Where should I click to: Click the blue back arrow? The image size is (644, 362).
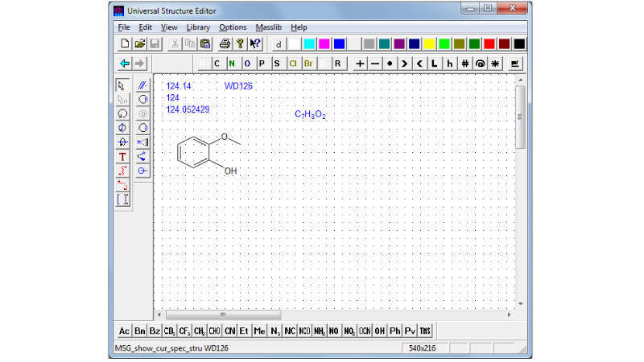point(124,63)
